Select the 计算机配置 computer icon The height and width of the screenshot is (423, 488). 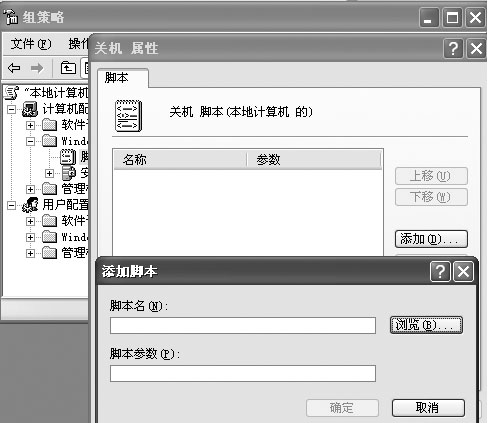(30, 109)
